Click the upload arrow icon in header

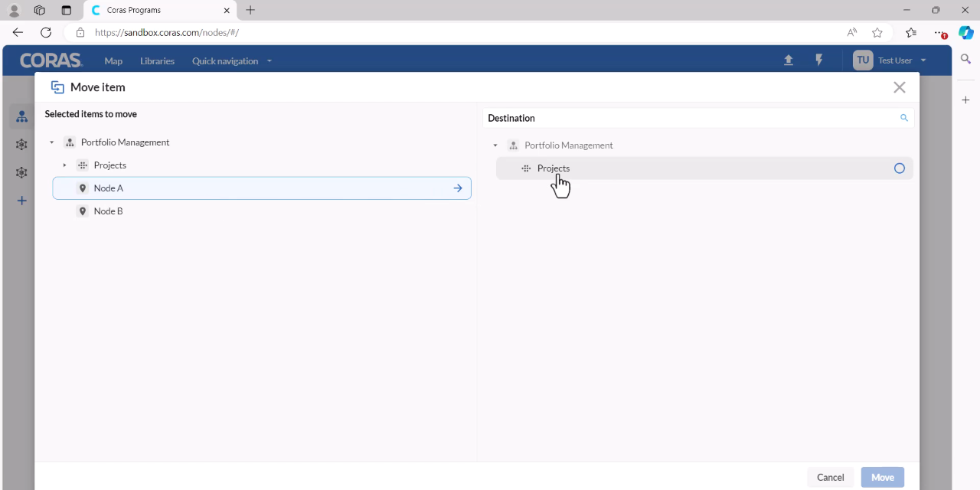[x=789, y=60]
